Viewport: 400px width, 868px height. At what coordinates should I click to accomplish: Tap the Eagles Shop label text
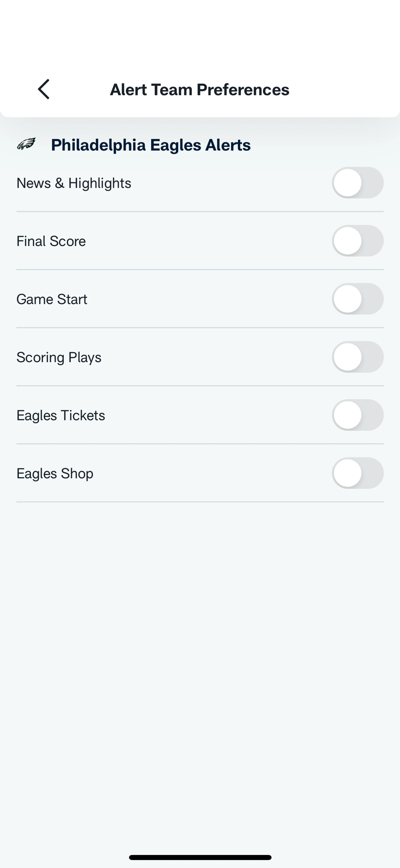click(x=55, y=473)
